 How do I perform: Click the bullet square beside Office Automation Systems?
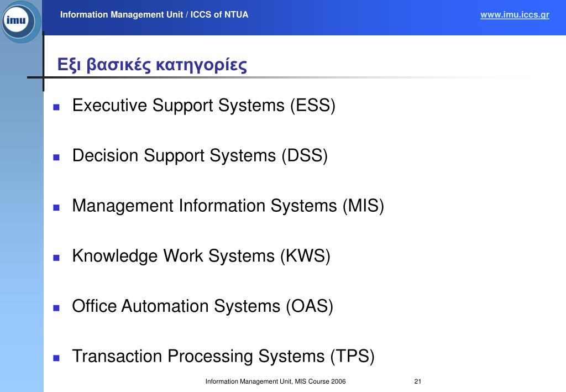(x=56, y=307)
